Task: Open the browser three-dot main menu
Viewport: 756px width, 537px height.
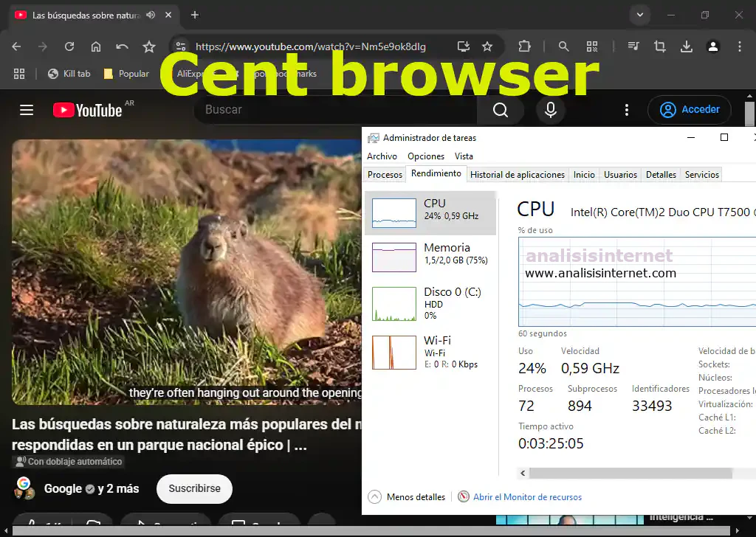Action: pos(739,46)
